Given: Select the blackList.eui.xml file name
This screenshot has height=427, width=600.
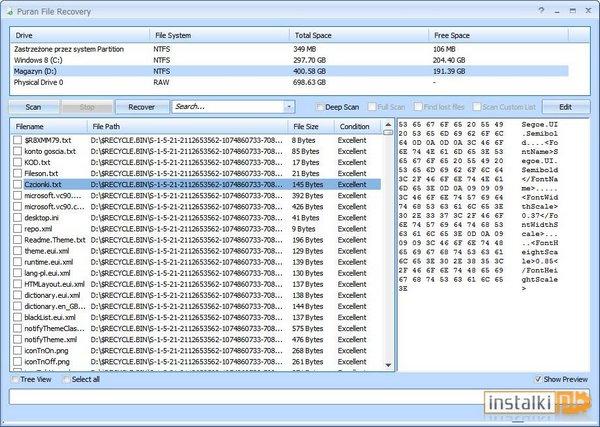Looking at the screenshot, I should [50, 318].
